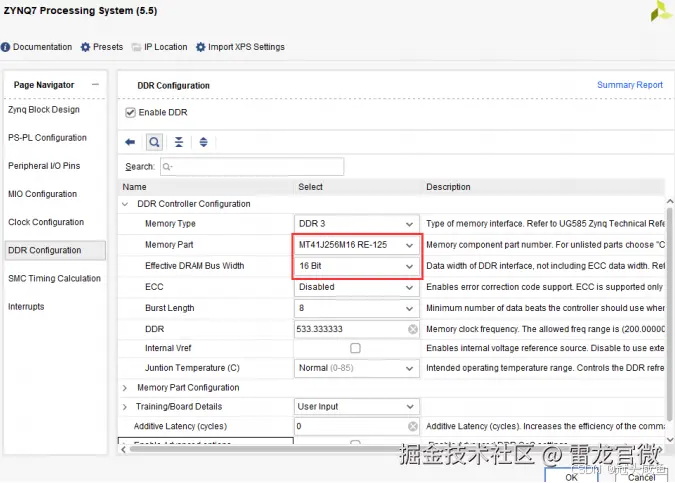This screenshot has height=483, width=675.
Task: Click the expand all toolbar icon
Action: [203, 142]
